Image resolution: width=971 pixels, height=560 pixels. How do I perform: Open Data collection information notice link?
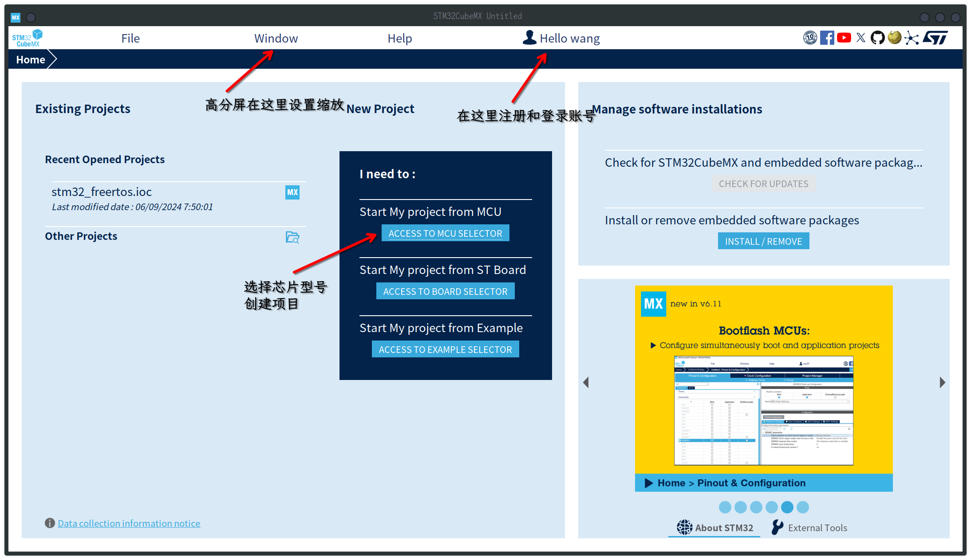click(129, 523)
